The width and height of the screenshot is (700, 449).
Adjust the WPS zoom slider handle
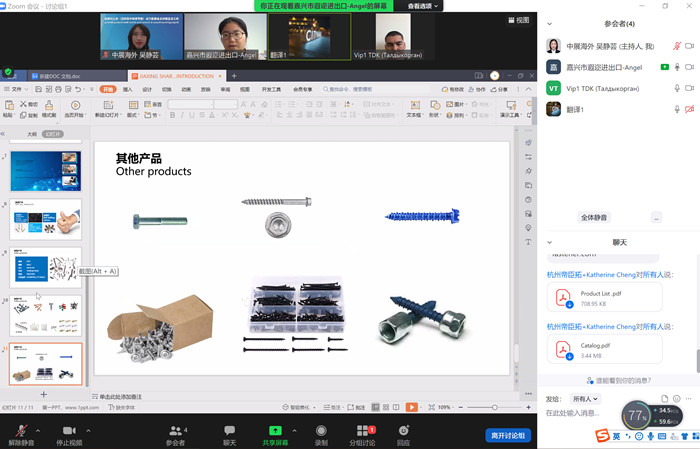click(494, 407)
